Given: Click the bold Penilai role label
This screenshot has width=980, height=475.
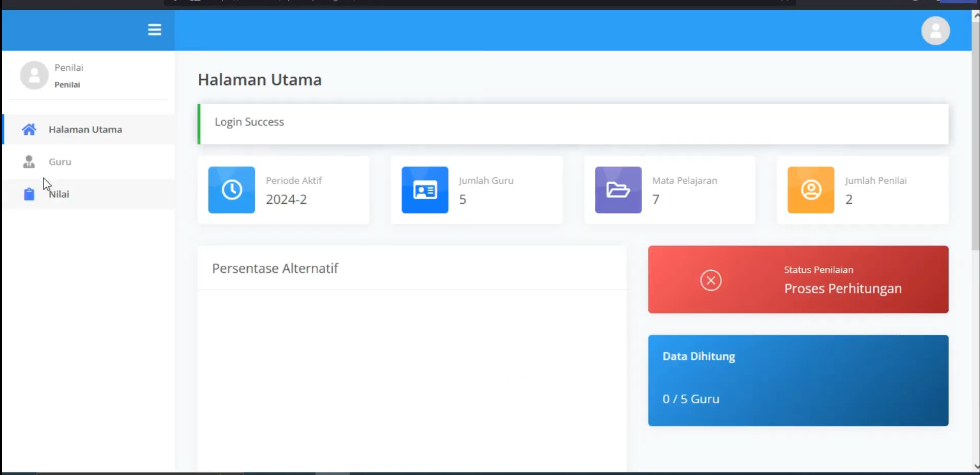Looking at the screenshot, I should pyautogui.click(x=67, y=85).
